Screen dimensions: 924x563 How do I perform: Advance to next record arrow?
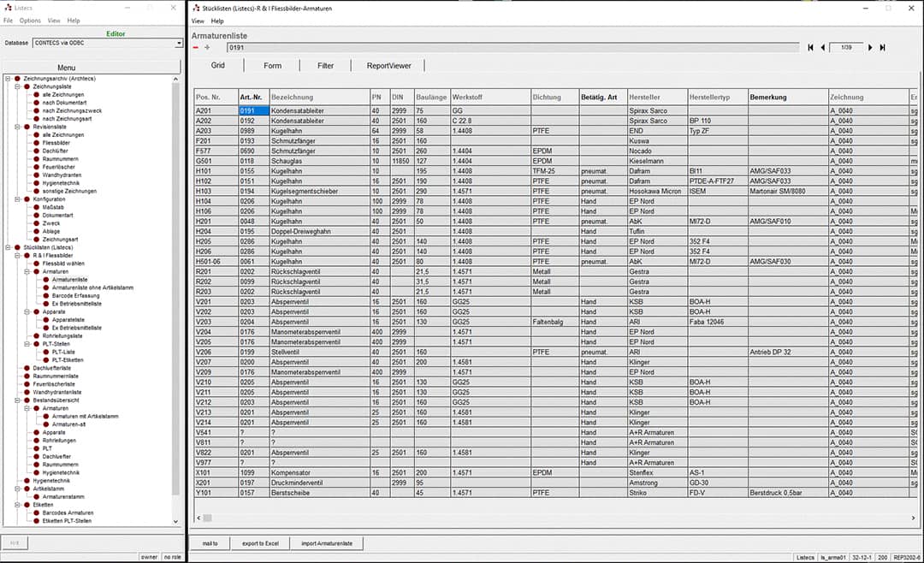coord(870,47)
